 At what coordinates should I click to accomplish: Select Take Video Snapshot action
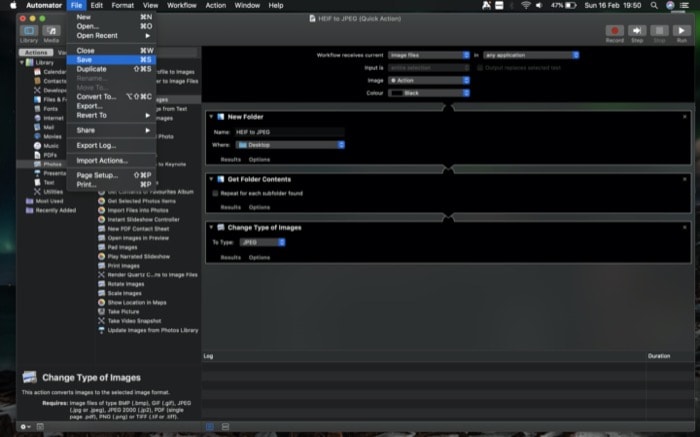[129, 321]
